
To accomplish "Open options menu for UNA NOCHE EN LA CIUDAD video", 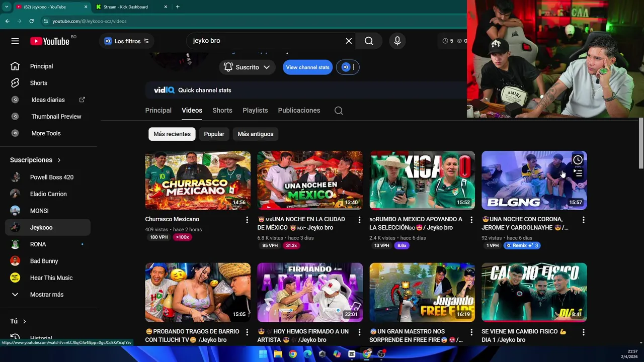I will pos(359,220).
